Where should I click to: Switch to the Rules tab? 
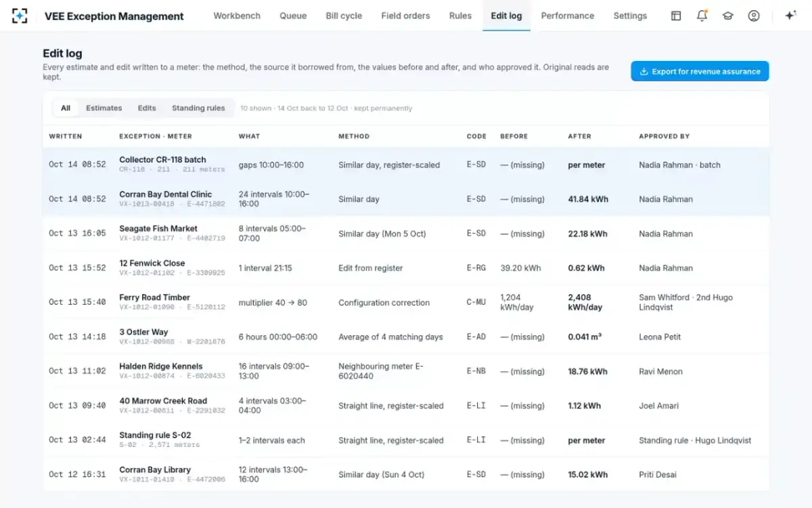460,16
